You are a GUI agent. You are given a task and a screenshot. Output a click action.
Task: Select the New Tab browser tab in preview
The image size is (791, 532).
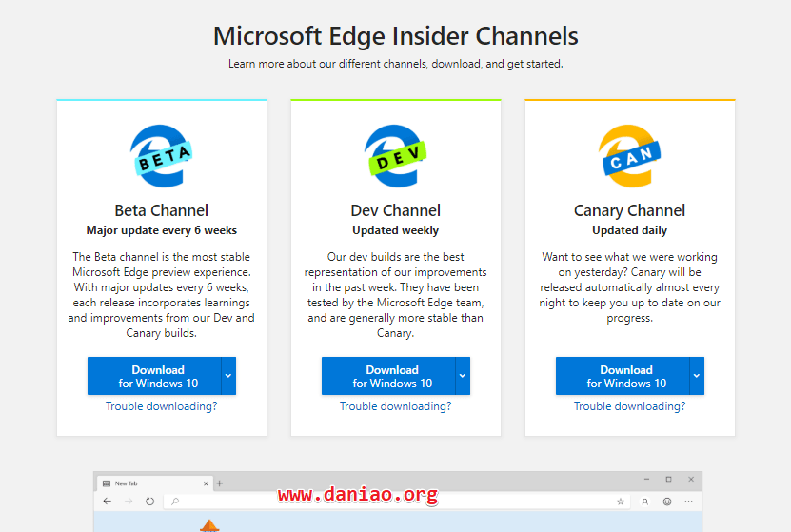coord(154,483)
